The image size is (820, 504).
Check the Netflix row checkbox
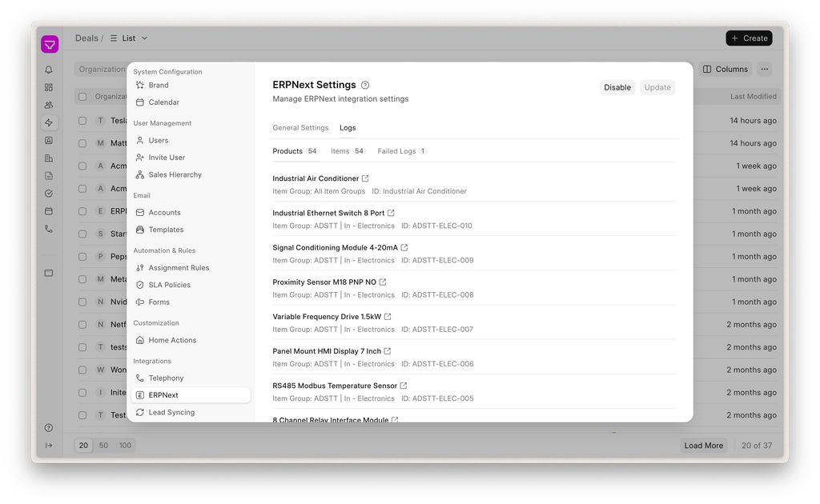tap(82, 324)
